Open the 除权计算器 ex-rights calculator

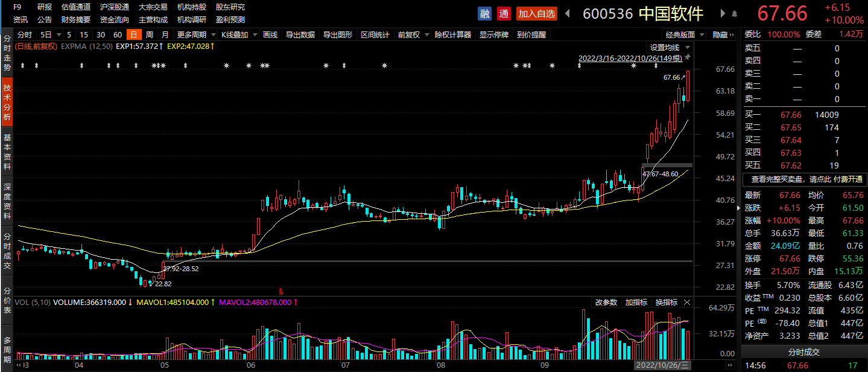453,35
